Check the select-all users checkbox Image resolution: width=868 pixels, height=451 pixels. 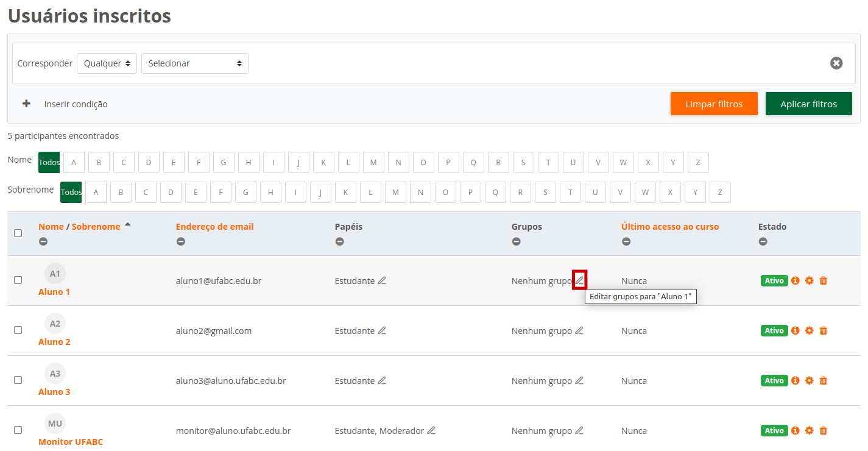pyautogui.click(x=18, y=233)
